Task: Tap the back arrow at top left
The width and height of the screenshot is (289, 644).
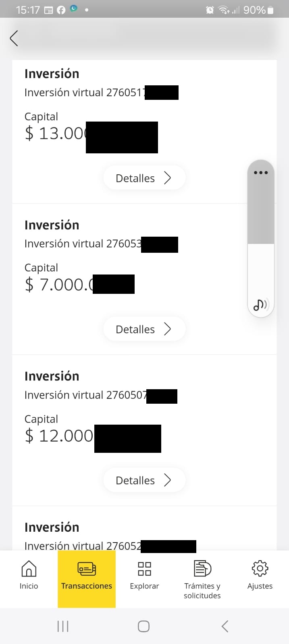Action: tap(14, 38)
